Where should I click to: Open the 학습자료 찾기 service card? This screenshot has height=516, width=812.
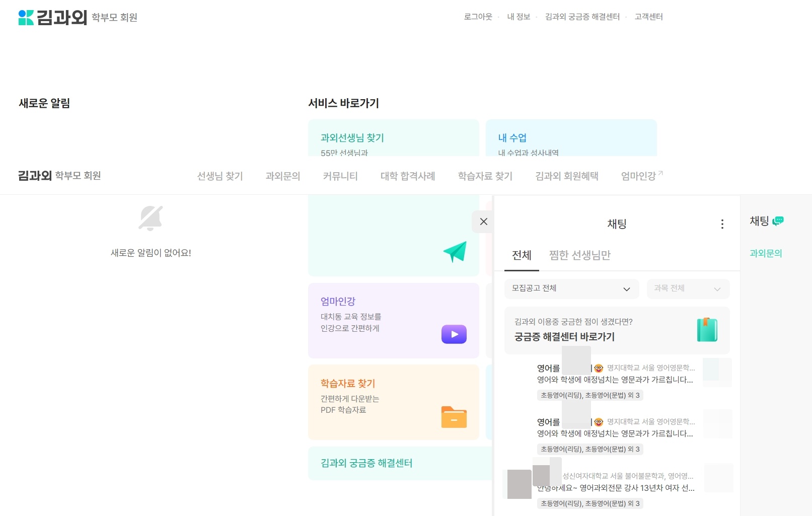click(x=394, y=402)
